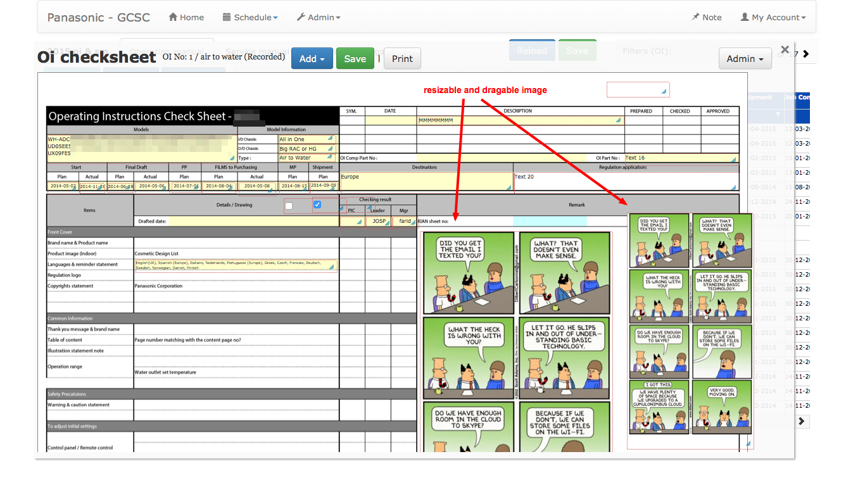853x504 pixels.
Task: Click the Home icon in navbar
Action: click(x=173, y=18)
